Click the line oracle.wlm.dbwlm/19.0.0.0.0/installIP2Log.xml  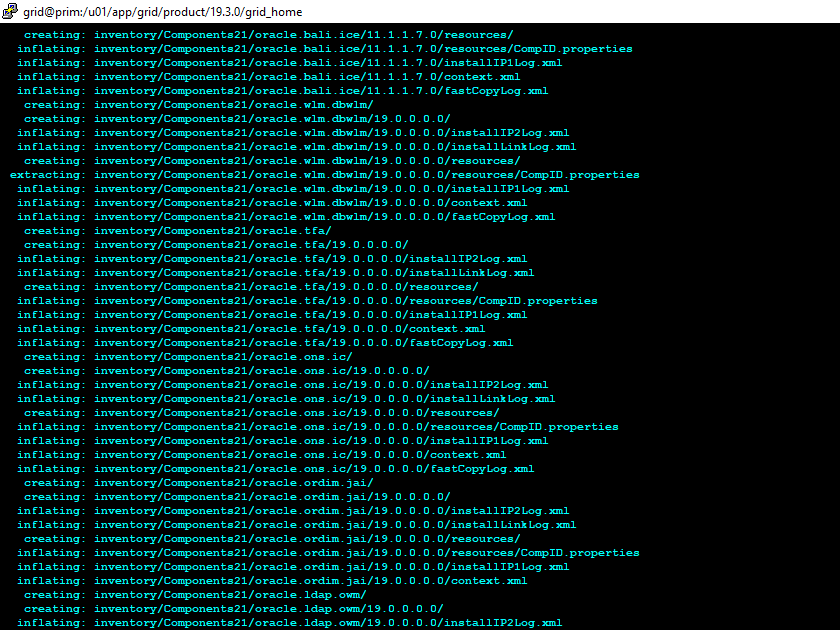(293, 133)
